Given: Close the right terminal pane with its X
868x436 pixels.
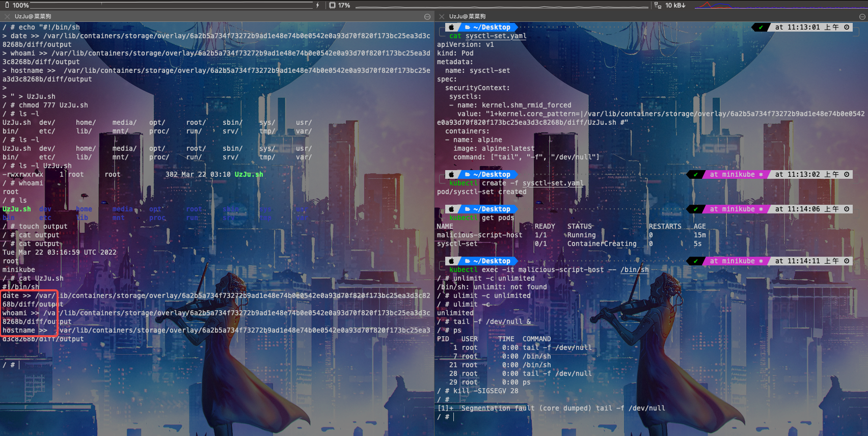Looking at the screenshot, I should [442, 16].
